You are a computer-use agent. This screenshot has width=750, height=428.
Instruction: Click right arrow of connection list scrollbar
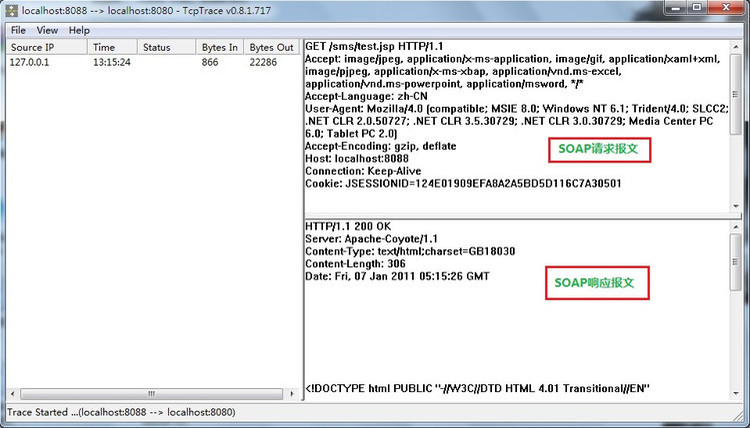pos(292,394)
